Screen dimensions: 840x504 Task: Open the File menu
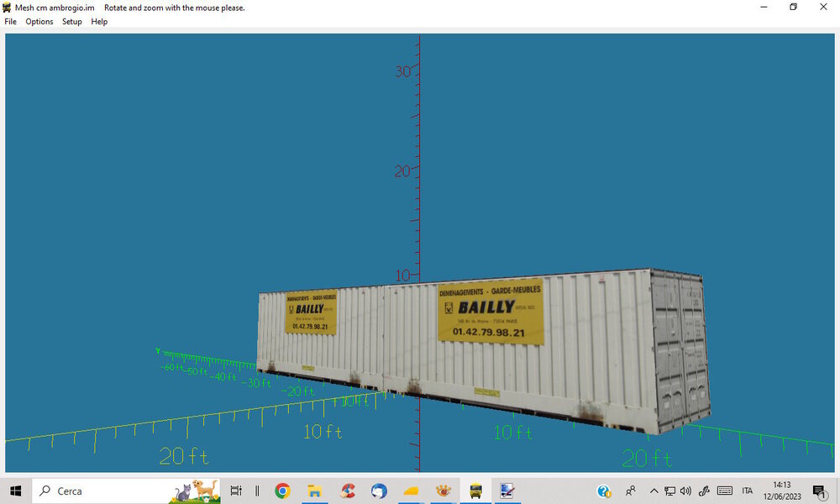(10, 22)
